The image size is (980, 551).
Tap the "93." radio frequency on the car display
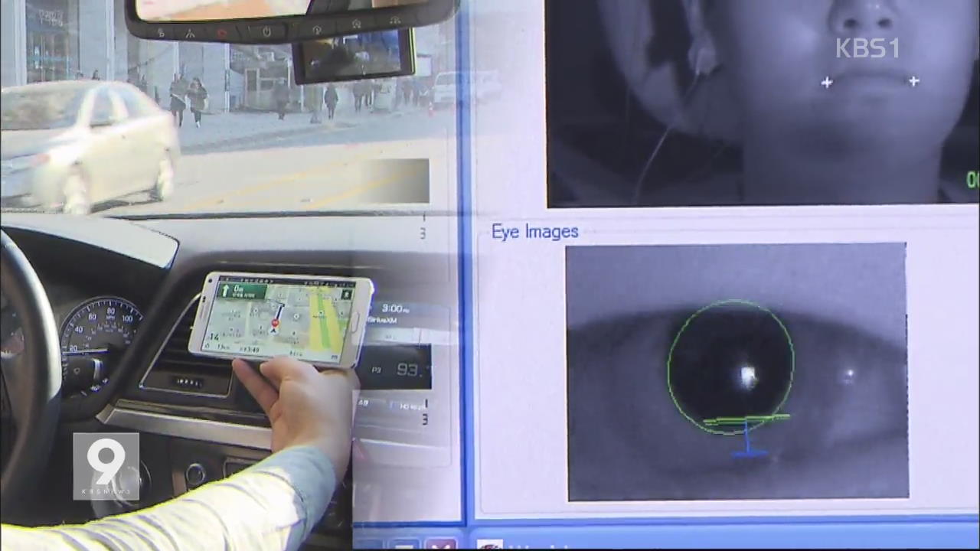(410, 370)
